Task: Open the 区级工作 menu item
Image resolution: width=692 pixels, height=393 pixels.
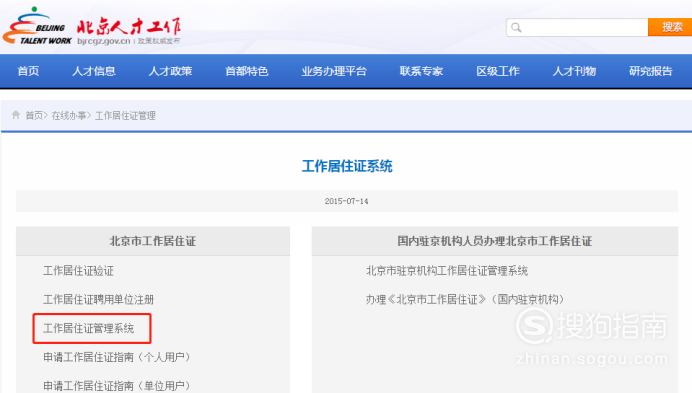Action: 498,71
